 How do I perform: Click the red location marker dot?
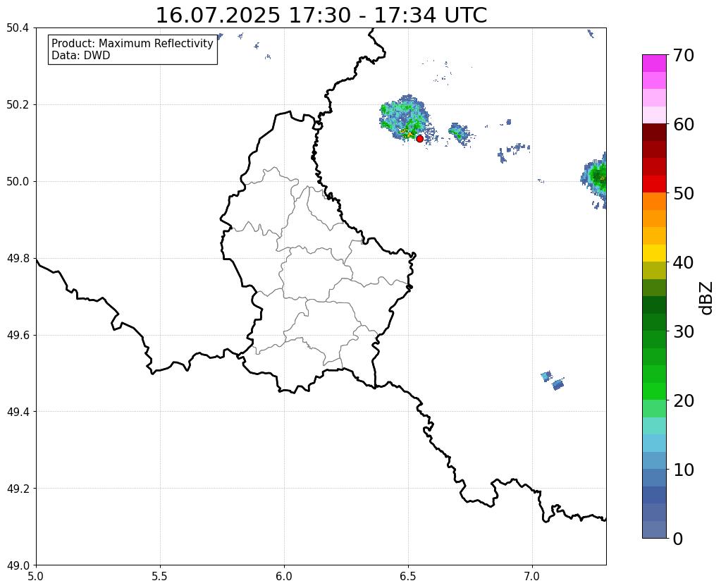pos(419,138)
